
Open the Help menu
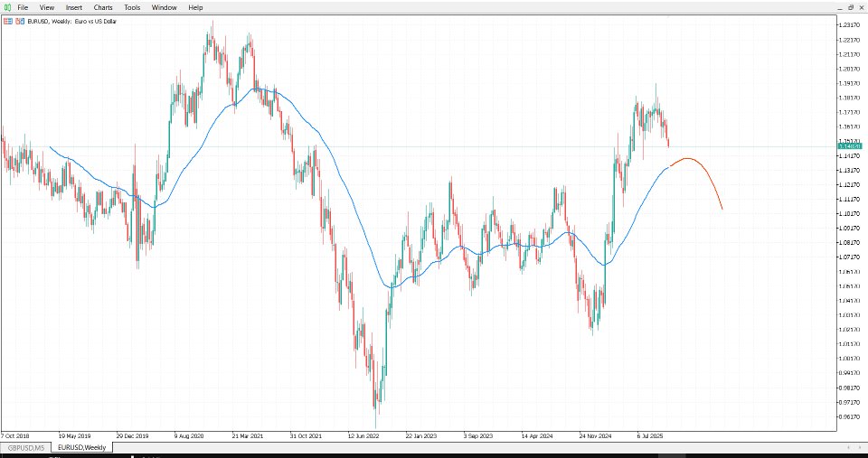point(195,7)
